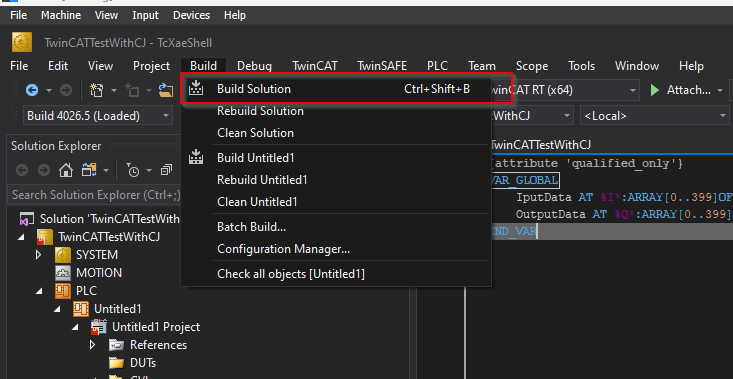733x379 pixels.
Task: Click the Switch Views icon
Action: (89, 171)
